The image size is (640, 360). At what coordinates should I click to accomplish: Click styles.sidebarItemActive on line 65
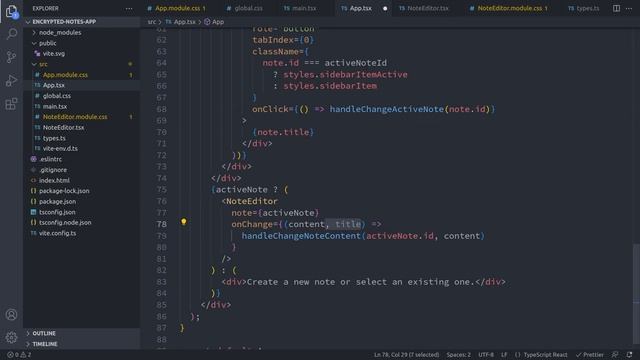[345, 75]
